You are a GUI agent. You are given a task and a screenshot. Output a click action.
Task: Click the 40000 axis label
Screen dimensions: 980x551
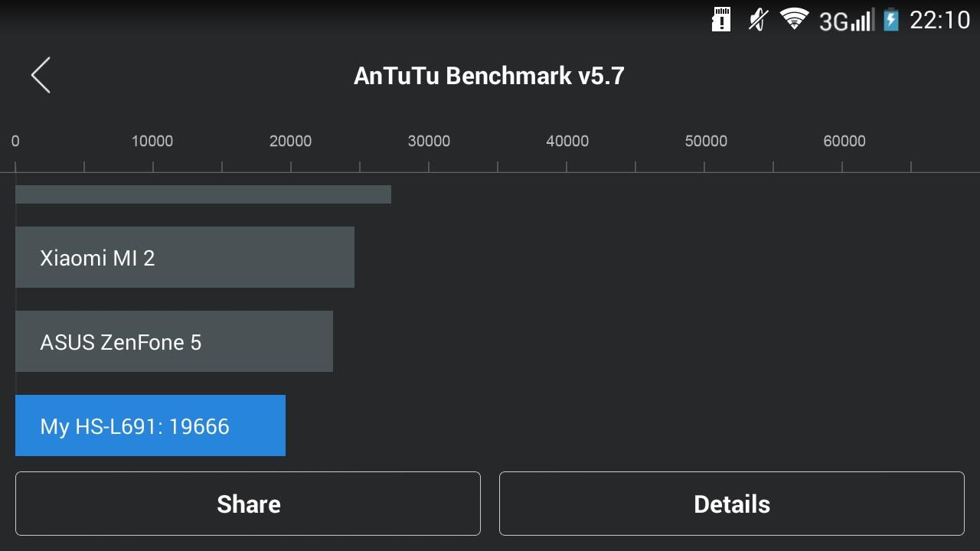click(x=567, y=141)
